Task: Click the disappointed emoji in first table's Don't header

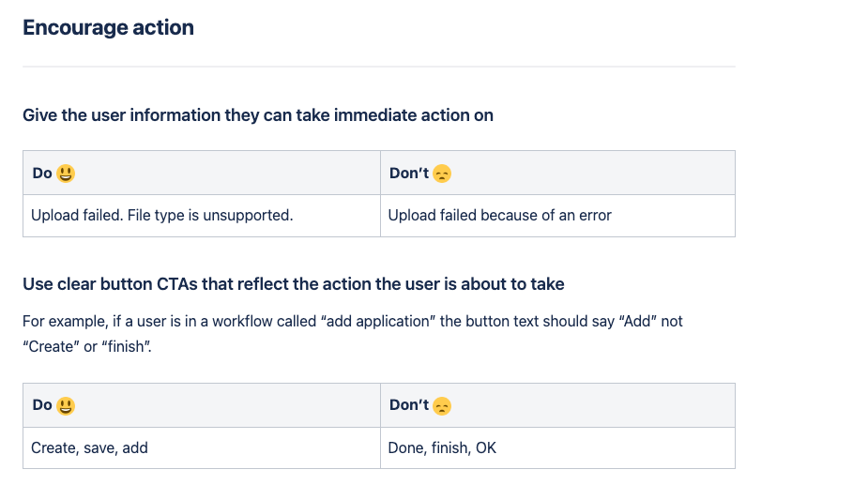Action: (442, 174)
